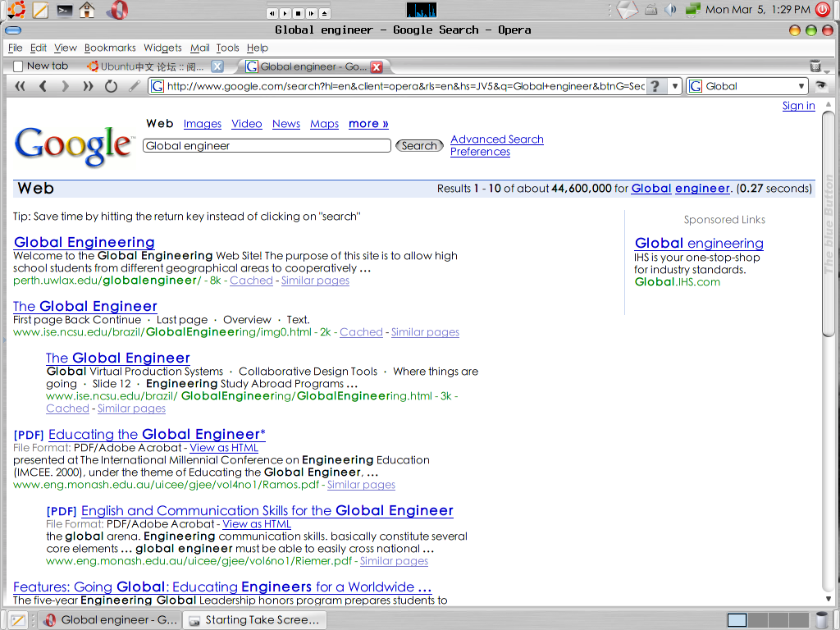Open the News search link
The width and height of the screenshot is (840, 630).
286,124
